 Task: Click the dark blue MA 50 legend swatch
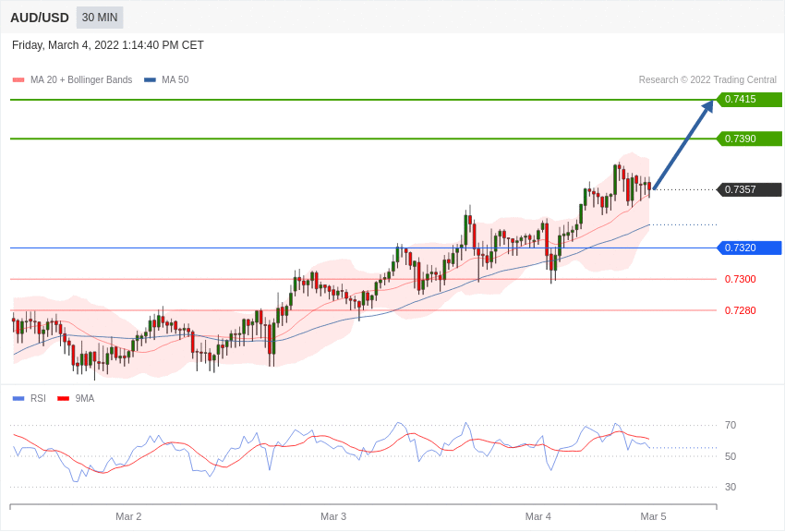[150, 80]
